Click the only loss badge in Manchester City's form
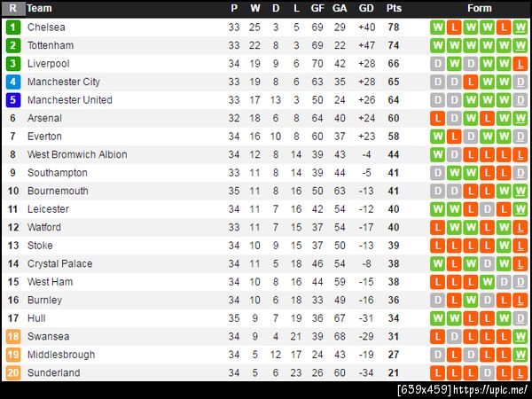The height and width of the screenshot is (399, 532). click(470, 82)
